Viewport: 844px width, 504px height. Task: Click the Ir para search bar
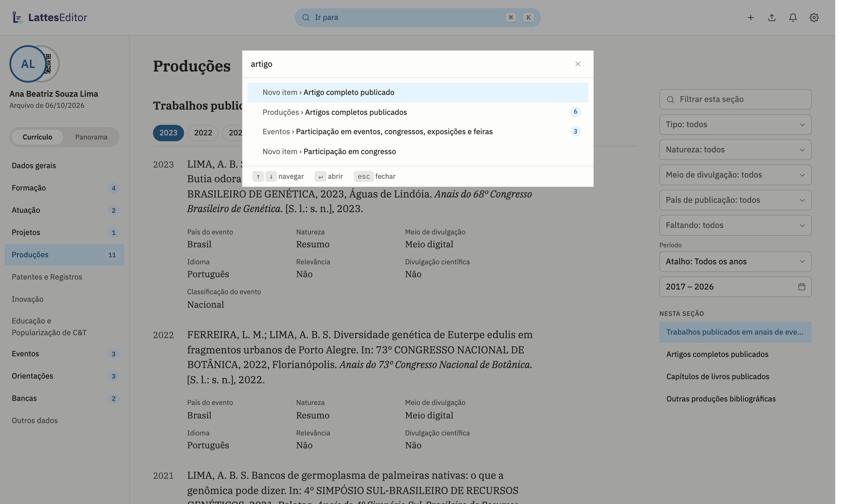pyautogui.click(x=417, y=18)
